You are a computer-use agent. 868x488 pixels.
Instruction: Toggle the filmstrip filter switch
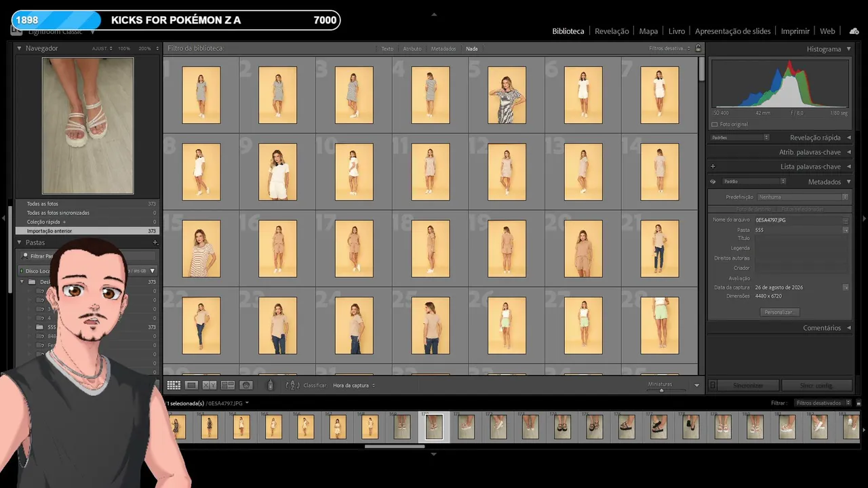click(858, 403)
